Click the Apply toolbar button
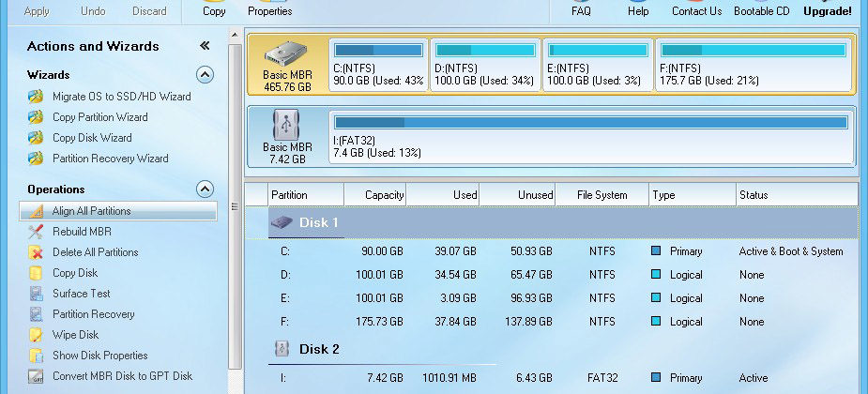This screenshot has width=868, height=394. point(37,11)
